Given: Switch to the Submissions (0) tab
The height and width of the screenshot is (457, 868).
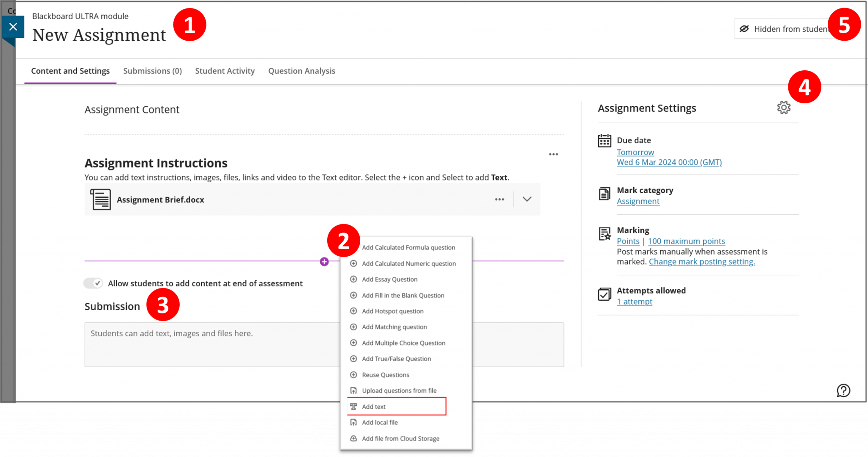Looking at the screenshot, I should click(152, 71).
